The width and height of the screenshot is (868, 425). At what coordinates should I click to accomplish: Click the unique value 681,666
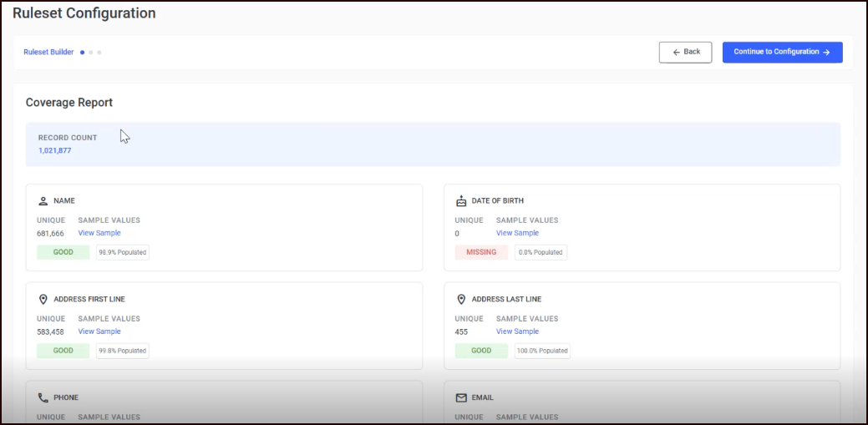click(50, 234)
